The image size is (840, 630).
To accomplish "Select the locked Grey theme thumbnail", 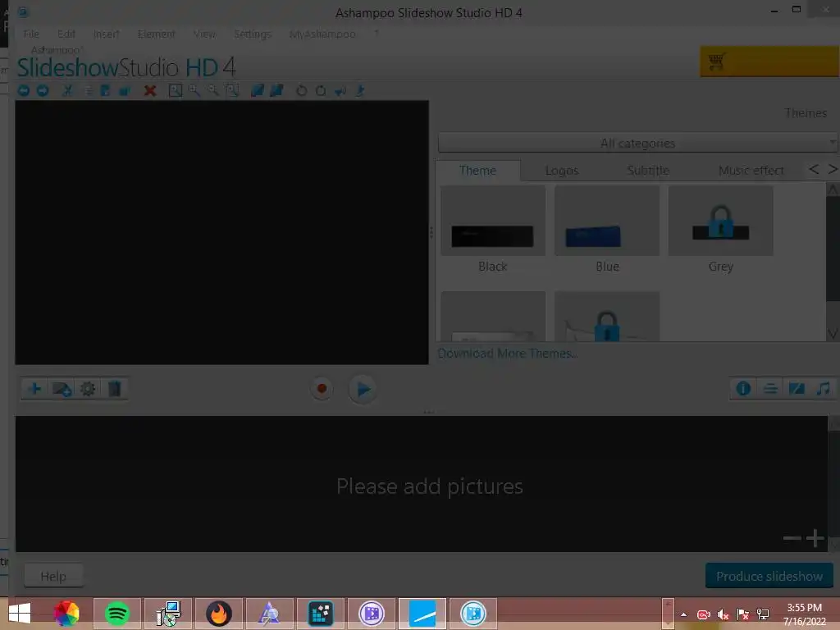I will tap(720, 221).
